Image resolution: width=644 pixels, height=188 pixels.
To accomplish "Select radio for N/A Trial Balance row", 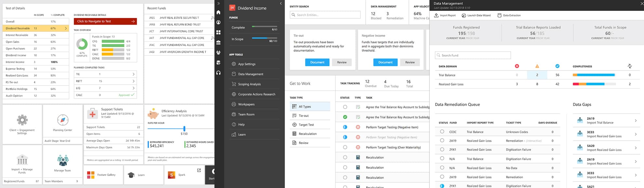I will [x=442, y=159].
